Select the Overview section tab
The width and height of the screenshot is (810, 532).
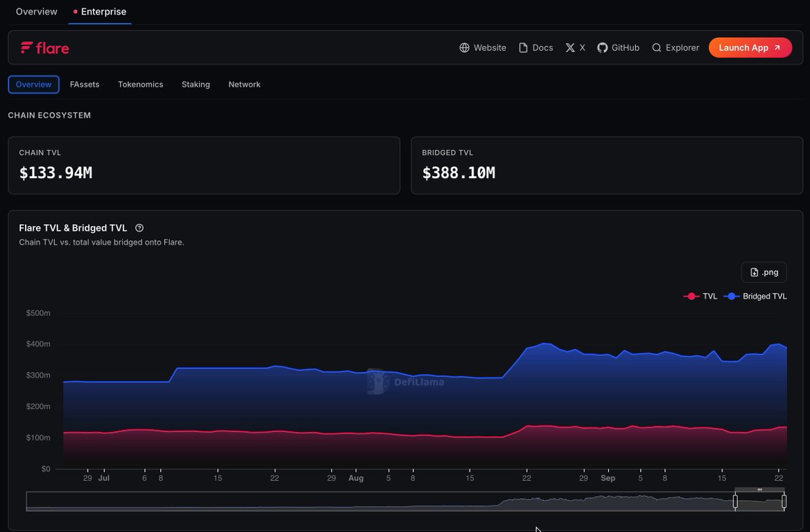(34, 84)
